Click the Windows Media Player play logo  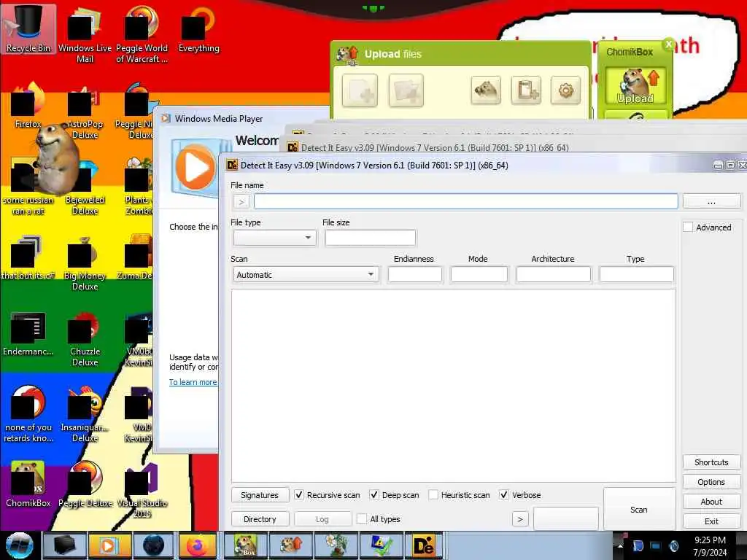pyautogui.click(x=194, y=168)
